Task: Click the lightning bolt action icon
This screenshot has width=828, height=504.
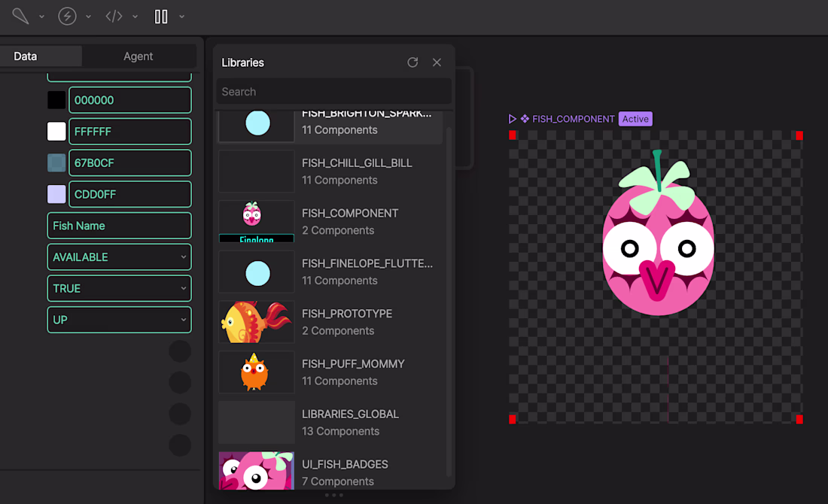Action: coord(67,17)
